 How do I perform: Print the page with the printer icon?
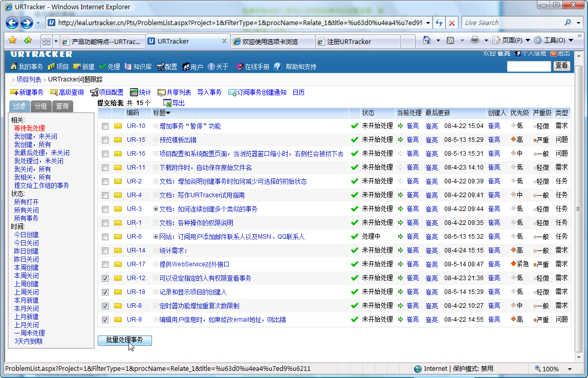click(x=475, y=40)
